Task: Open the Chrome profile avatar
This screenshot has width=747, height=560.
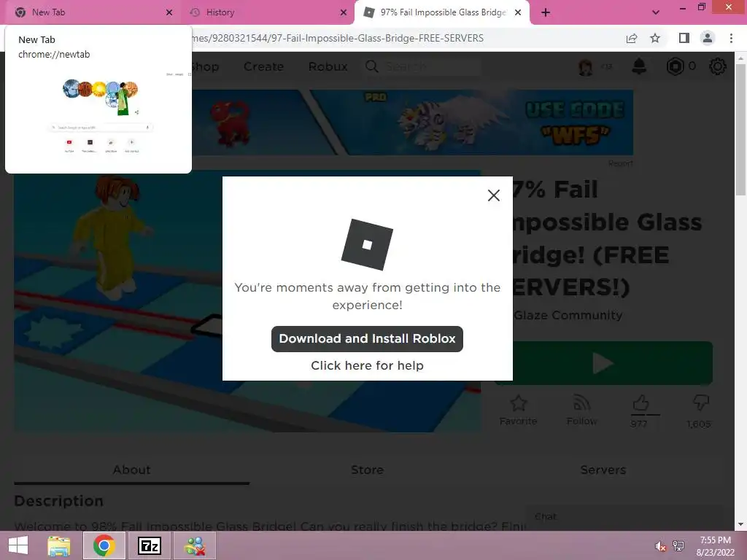Action: 708,38
